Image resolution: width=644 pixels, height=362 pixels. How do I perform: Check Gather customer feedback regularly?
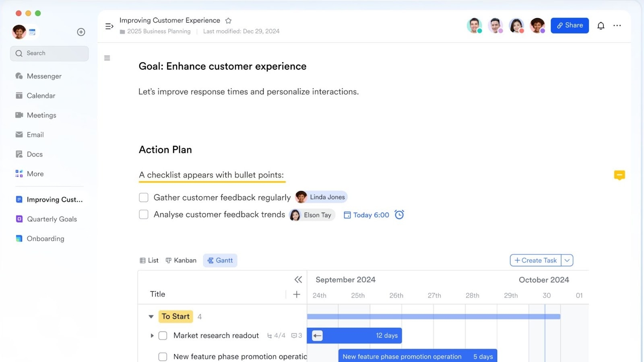(x=144, y=197)
